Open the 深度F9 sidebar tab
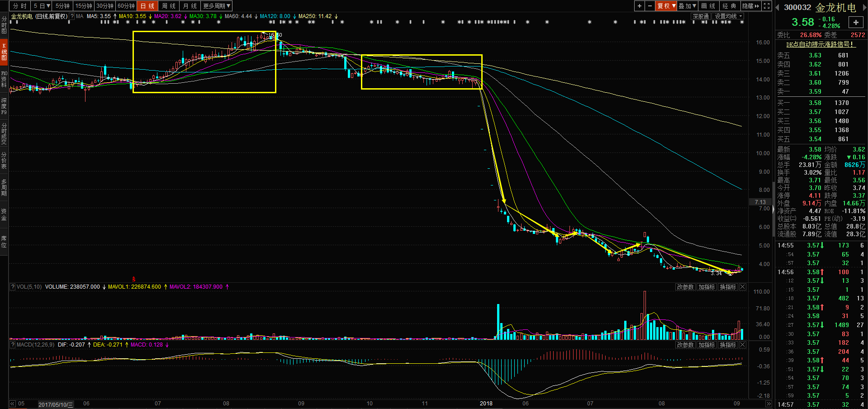 [4, 106]
